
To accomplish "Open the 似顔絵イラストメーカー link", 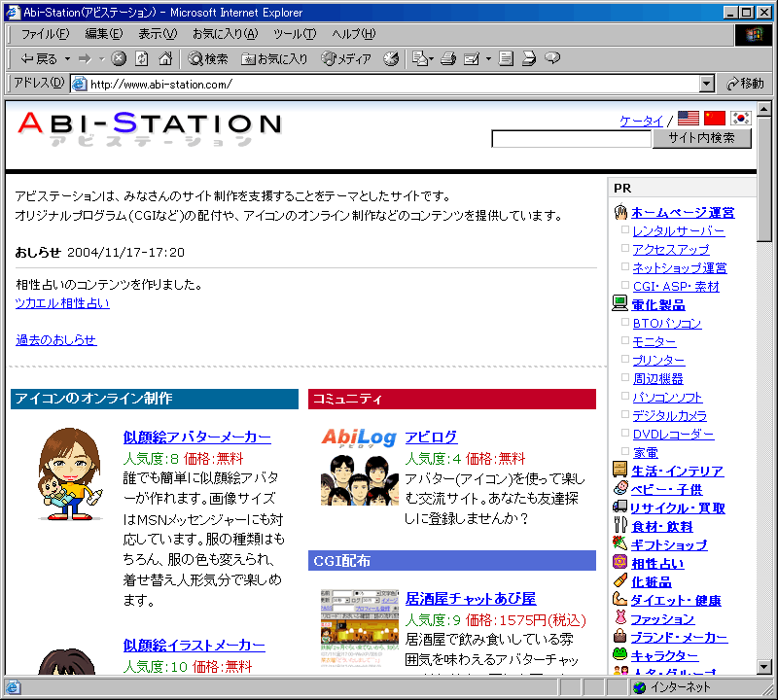I will click(194, 645).
